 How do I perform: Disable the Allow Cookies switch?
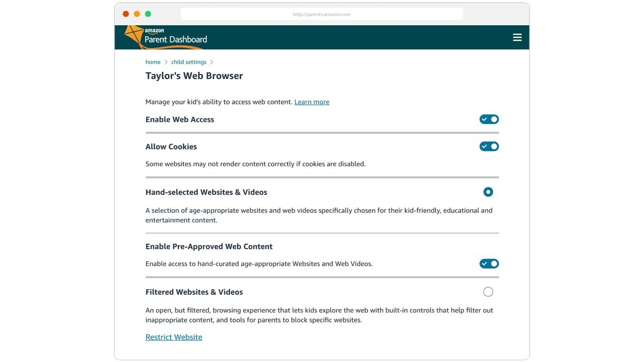(489, 146)
